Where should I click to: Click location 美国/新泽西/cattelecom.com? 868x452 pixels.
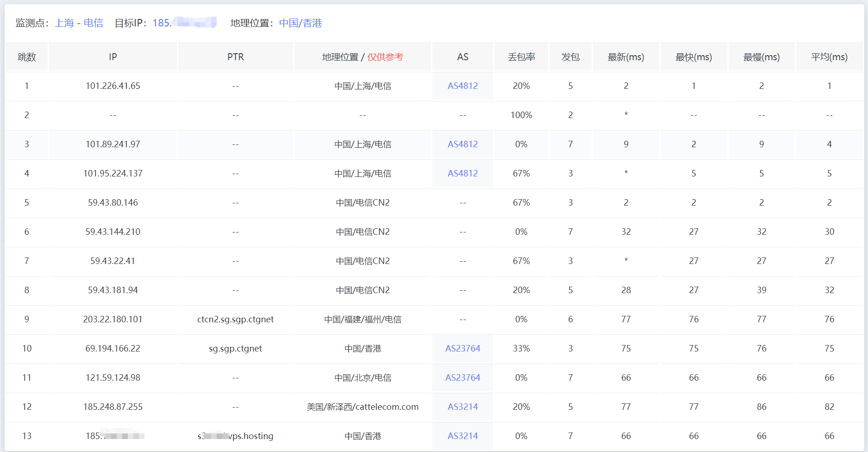coord(362,407)
